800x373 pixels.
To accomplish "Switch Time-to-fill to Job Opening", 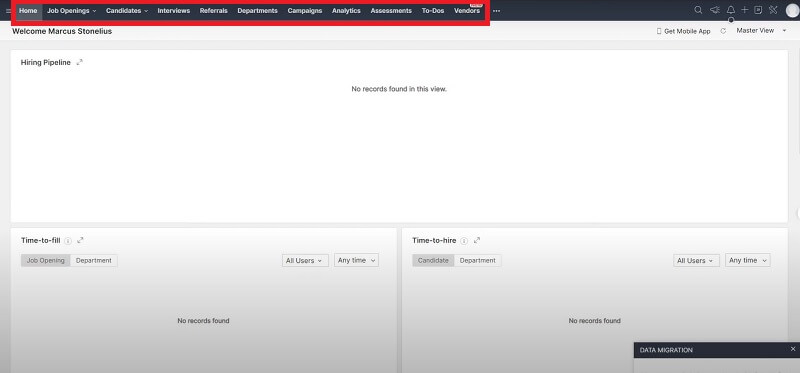I will (x=46, y=260).
